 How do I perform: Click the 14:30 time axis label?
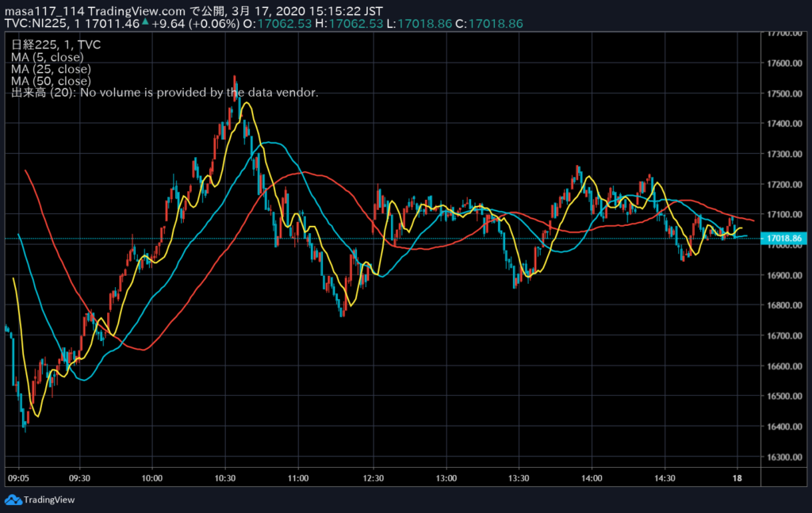pyautogui.click(x=665, y=478)
